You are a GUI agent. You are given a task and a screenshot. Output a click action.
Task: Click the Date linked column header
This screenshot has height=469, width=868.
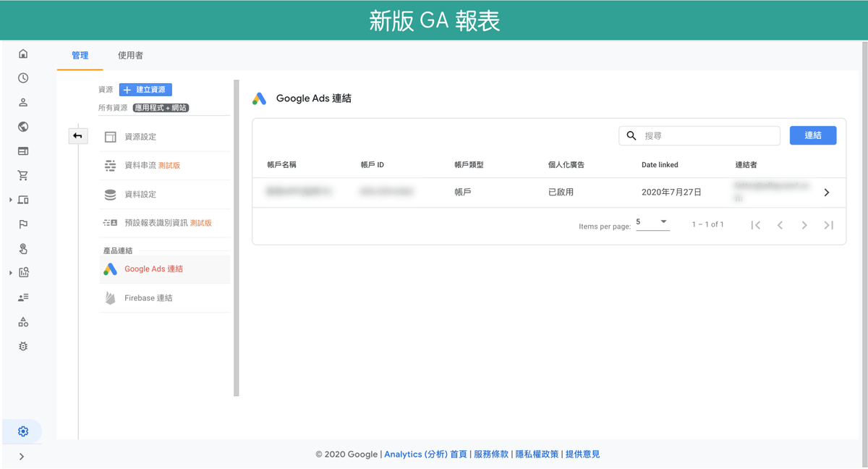click(x=660, y=165)
